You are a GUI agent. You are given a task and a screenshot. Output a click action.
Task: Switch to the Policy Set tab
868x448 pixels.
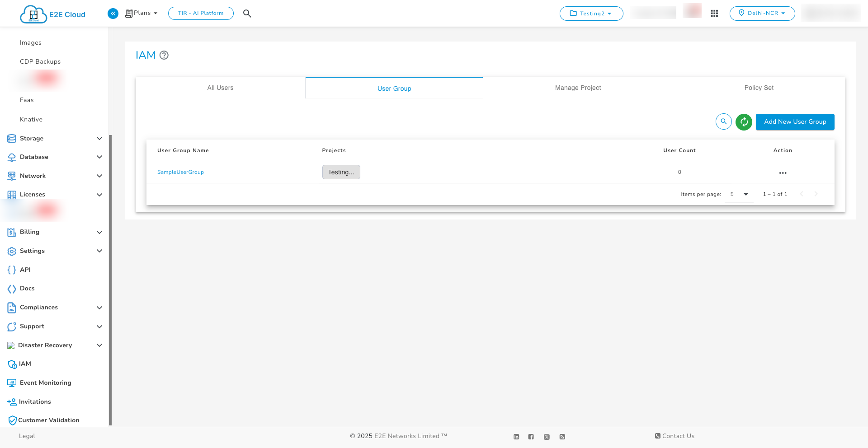[x=759, y=88]
